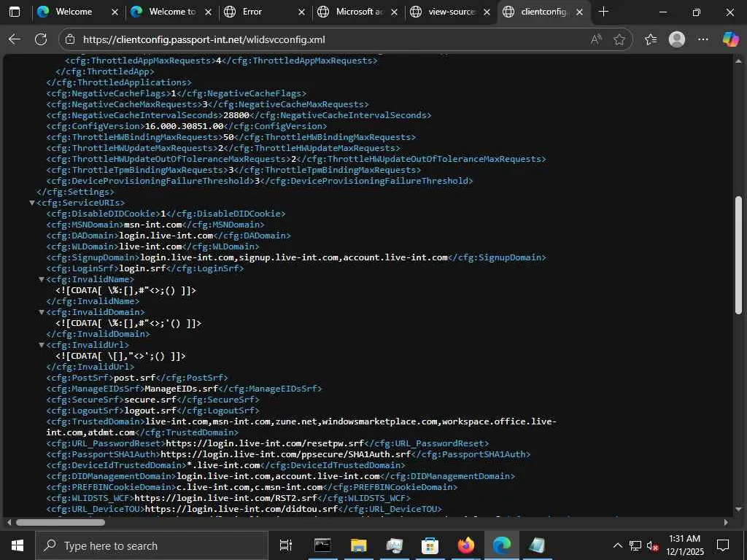Close the Error tab
The height and width of the screenshot is (560, 747).
(301, 12)
